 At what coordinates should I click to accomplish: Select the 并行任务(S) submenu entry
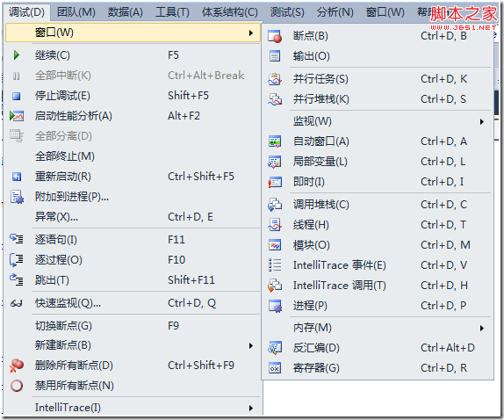click(378, 79)
